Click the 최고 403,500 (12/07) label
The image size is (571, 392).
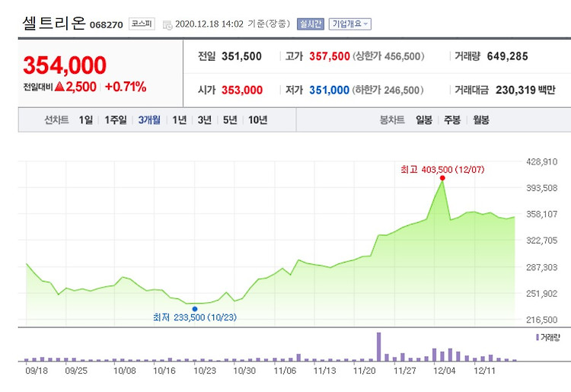tap(442, 169)
